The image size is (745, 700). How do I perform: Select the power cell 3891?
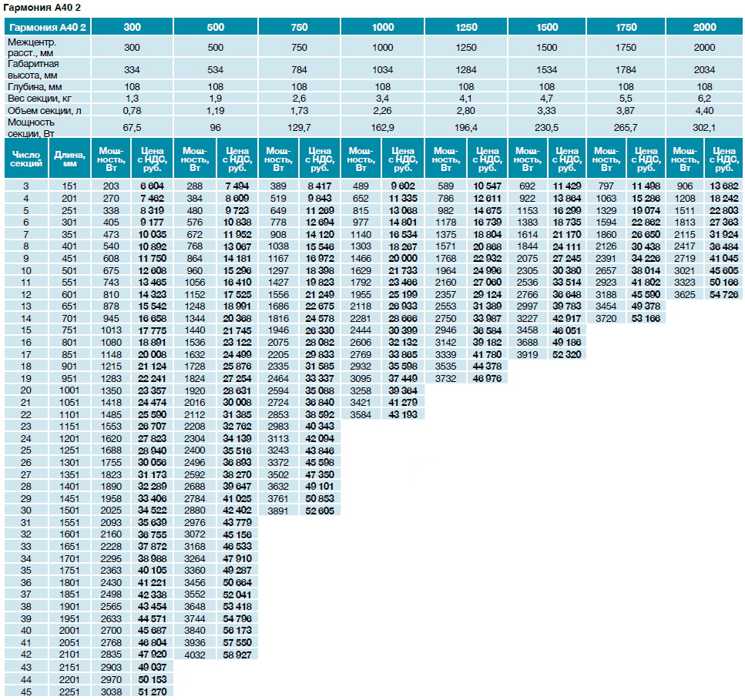[278, 511]
